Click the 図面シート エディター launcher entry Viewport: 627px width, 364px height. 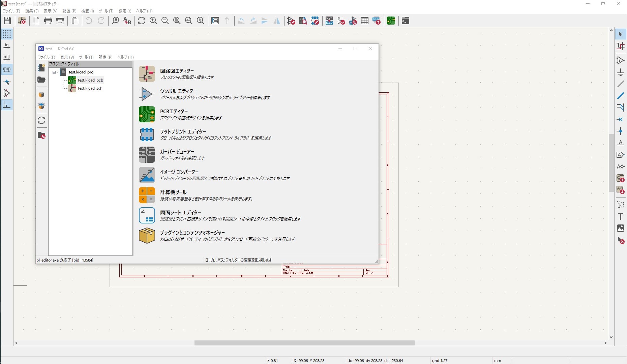[180, 212]
